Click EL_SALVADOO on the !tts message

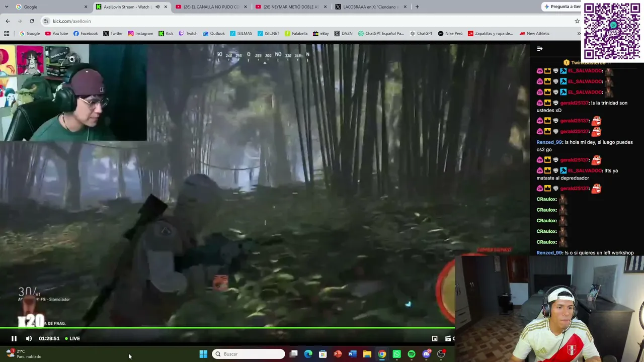585,170
